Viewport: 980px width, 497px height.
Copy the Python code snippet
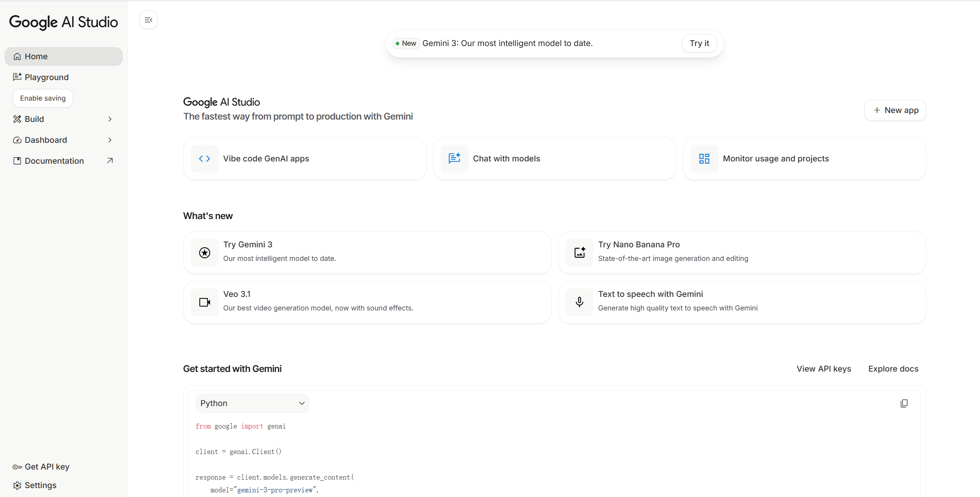pyautogui.click(x=904, y=403)
